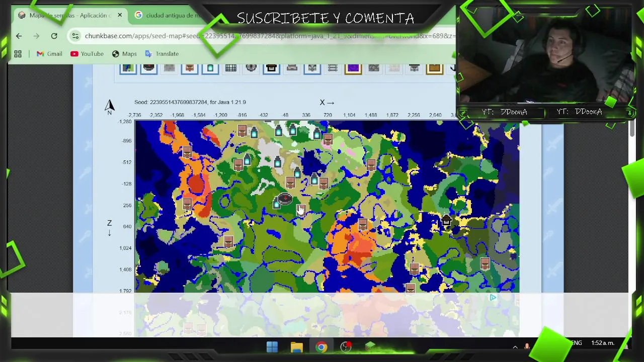
Task: Open the Translate bookmark
Action: [162, 54]
